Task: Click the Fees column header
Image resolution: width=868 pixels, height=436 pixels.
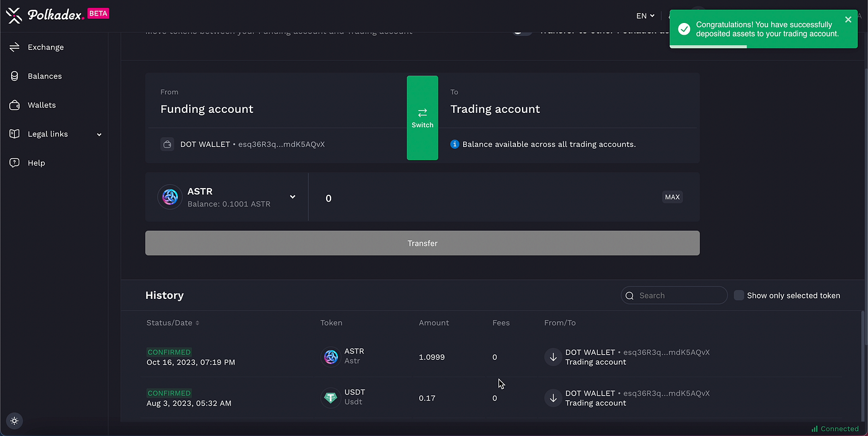Action: (501, 323)
